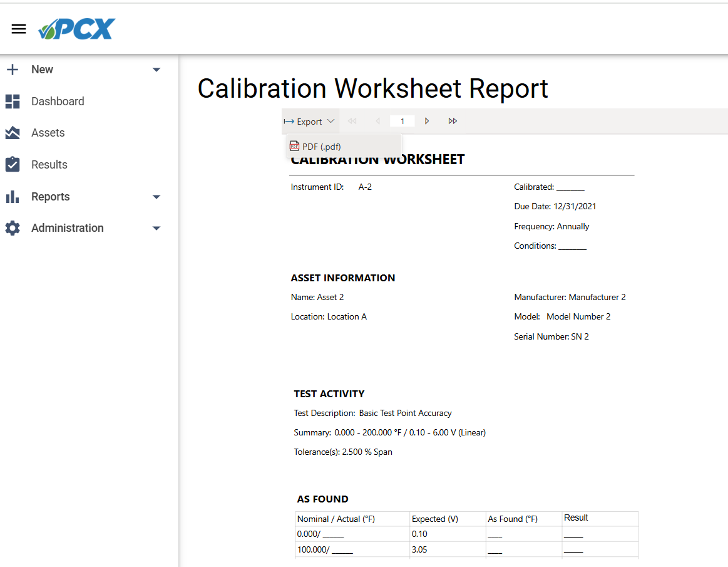Expand the Reports submenu arrow
728x567 pixels.
click(156, 197)
